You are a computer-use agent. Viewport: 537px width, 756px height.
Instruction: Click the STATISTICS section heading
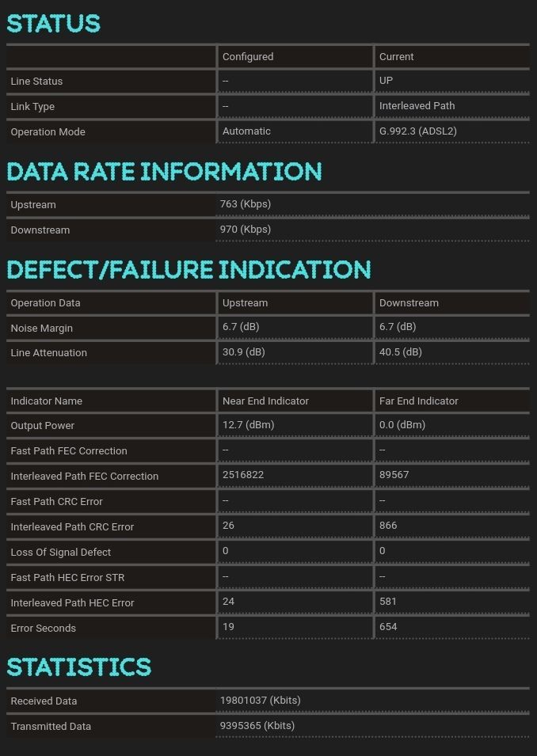[x=78, y=667]
